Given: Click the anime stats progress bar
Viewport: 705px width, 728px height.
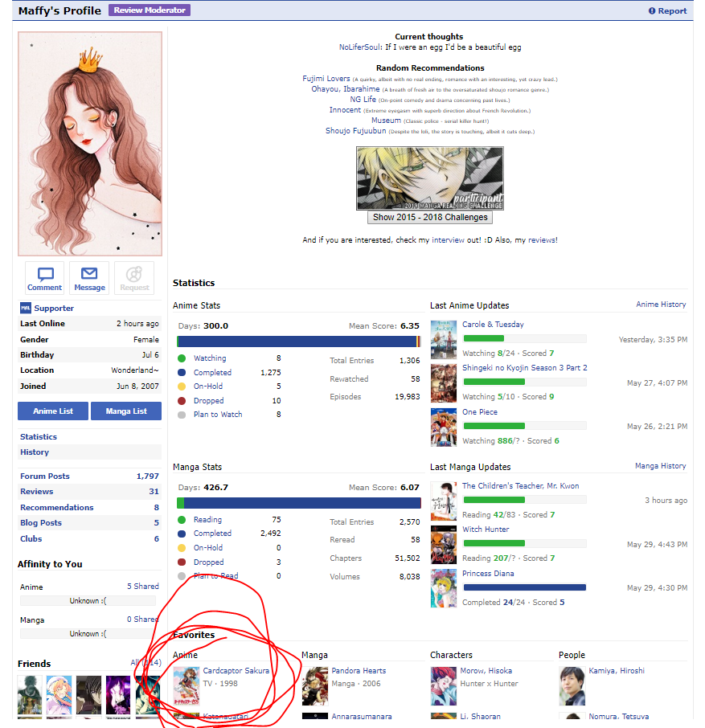Looking at the screenshot, I should click(297, 342).
